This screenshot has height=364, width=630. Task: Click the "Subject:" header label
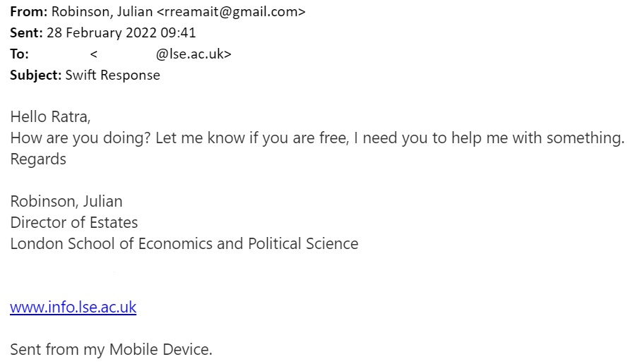35,75
